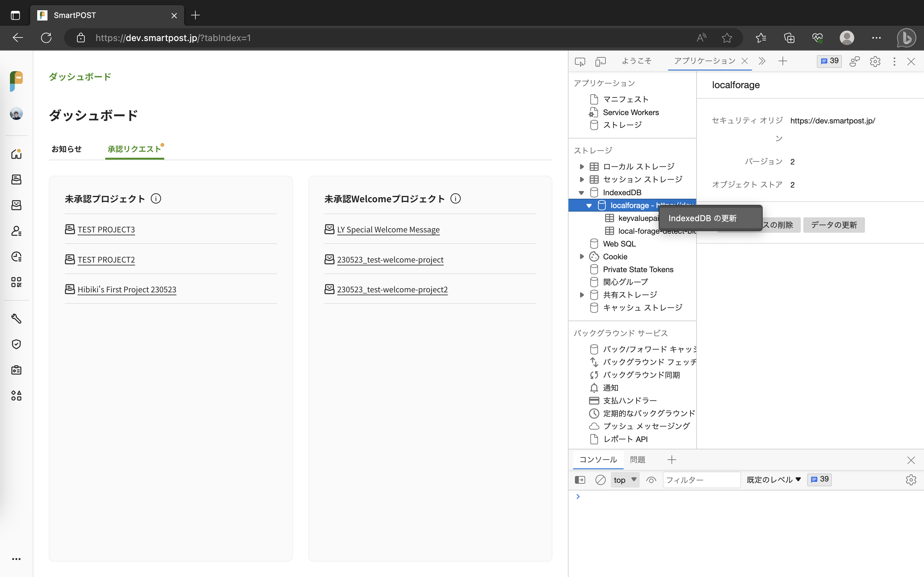
Task: Click the browser favorites star icon
Action: (727, 38)
